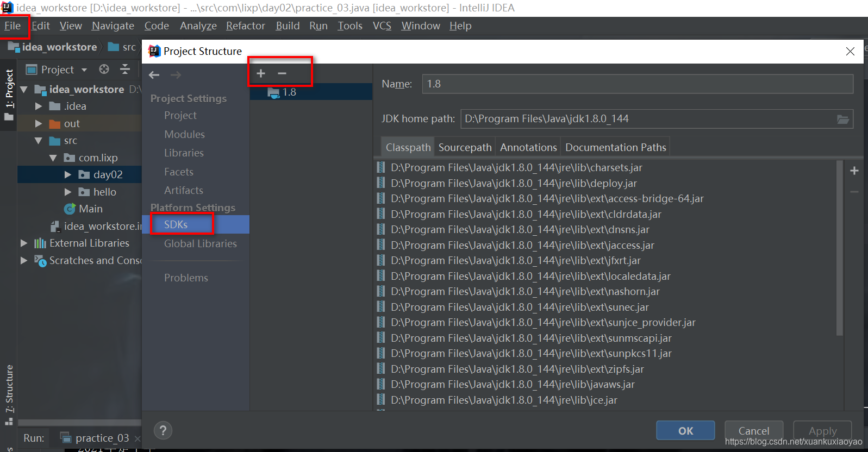Expand the out folder
868x452 pixels.
39,123
